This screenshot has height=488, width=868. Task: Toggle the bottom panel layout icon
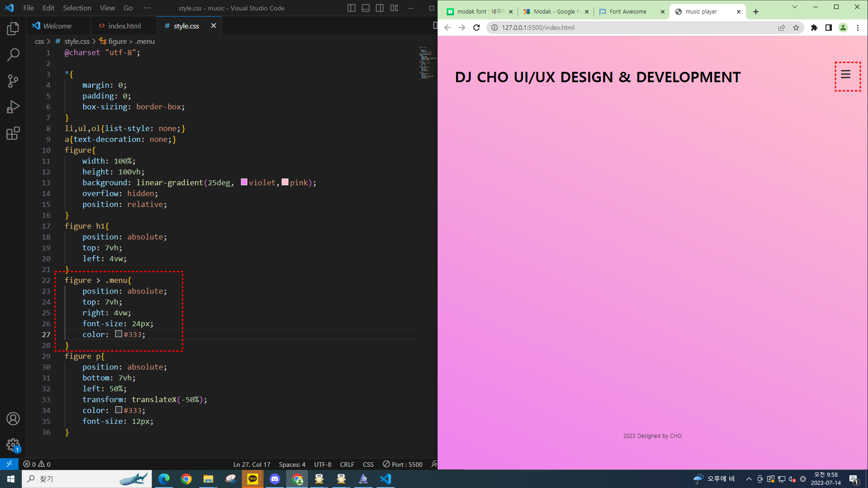click(x=366, y=8)
